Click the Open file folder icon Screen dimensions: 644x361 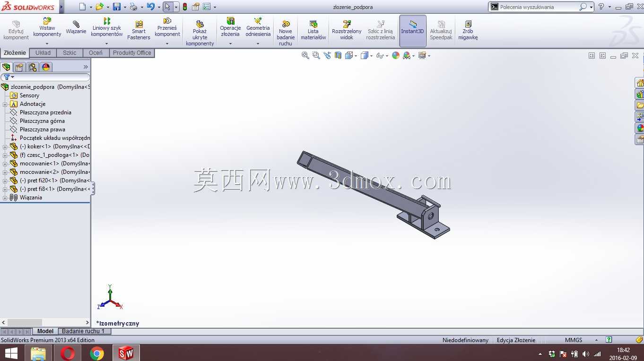coord(99,7)
